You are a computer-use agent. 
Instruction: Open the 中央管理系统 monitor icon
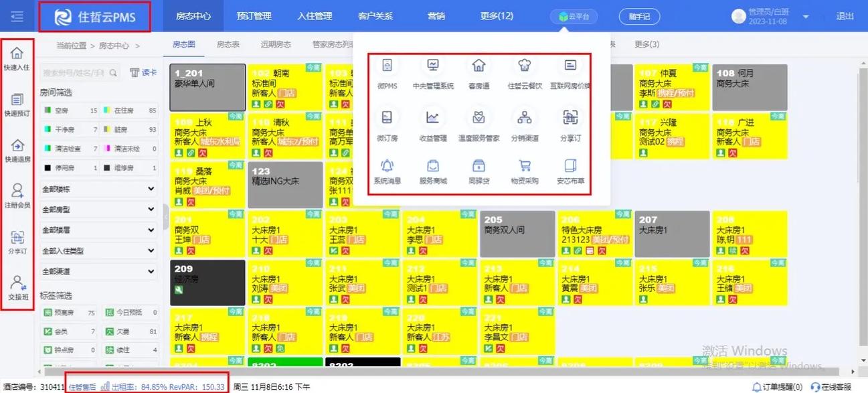pos(432,67)
